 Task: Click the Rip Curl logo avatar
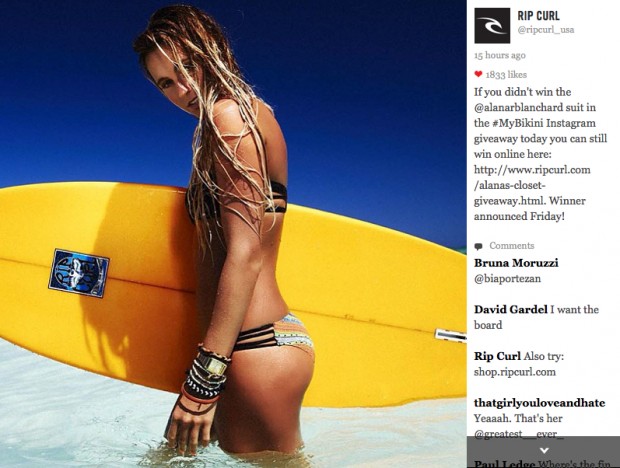[492, 26]
